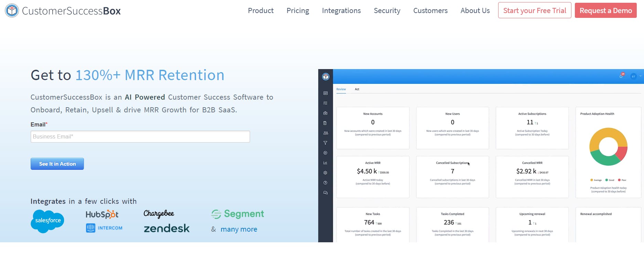The height and width of the screenshot is (255, 644).
Task: Open the chat bubbles icon in sidebar
Action: [x=325, y=193]
